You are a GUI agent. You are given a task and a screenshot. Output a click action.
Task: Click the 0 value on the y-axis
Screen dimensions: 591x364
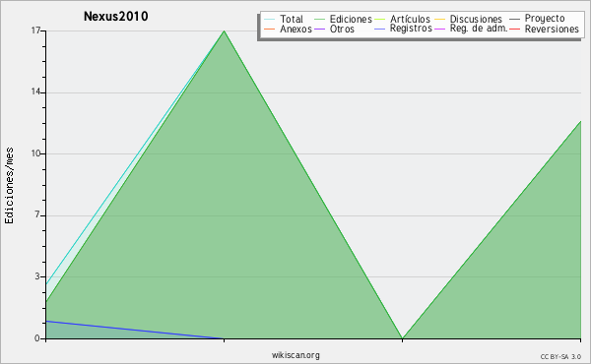[x=37, y=338]
